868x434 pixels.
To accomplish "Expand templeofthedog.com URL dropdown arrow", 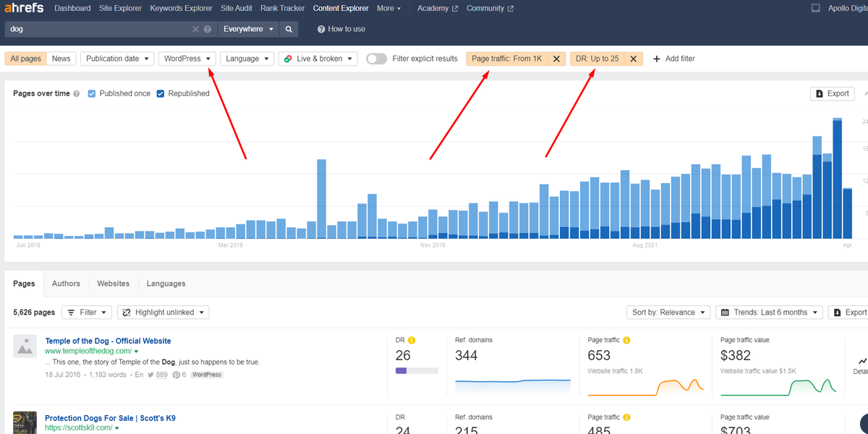I will coord(136,352).
